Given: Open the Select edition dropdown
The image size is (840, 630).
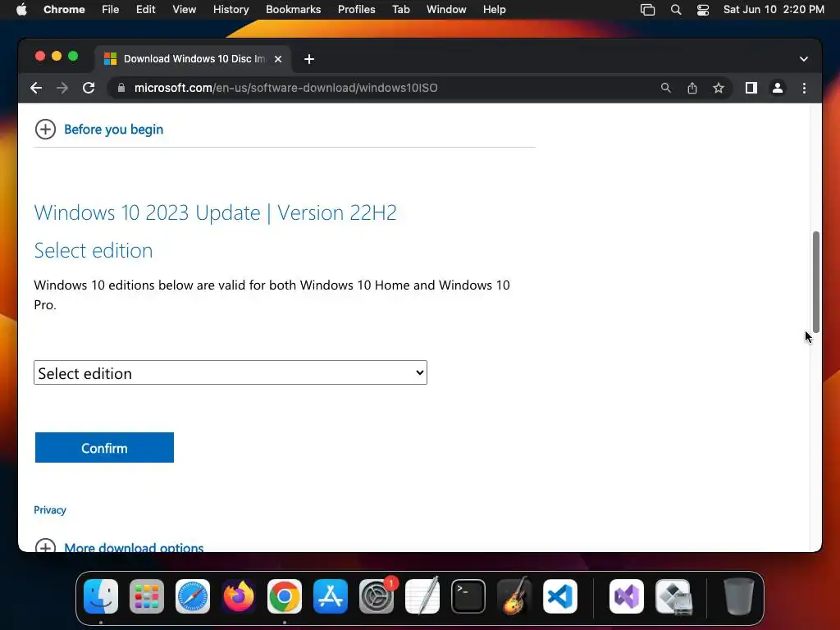Looking at the screenshot, I should click(x=231, y=373).
